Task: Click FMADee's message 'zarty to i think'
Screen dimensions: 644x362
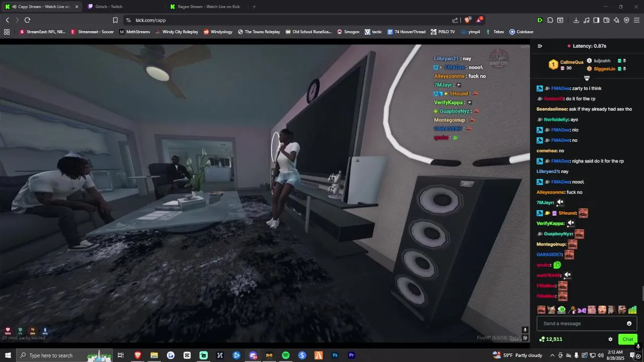Action: 587,88
